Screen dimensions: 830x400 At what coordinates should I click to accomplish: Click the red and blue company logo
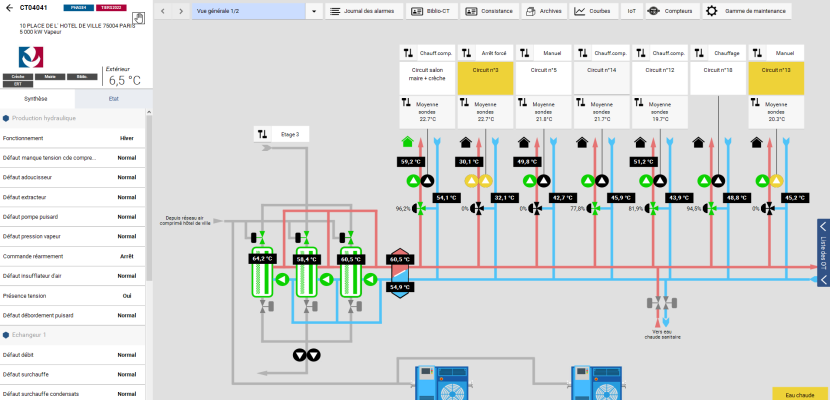pos(31,57)
